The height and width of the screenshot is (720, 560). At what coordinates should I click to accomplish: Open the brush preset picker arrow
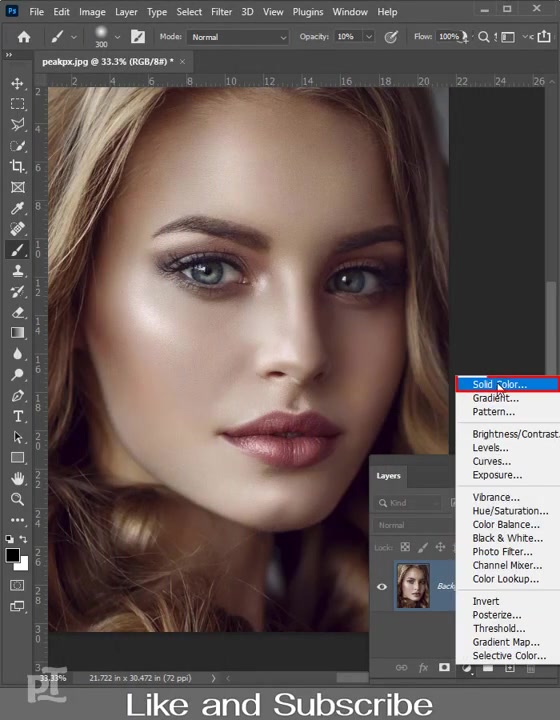(118, 37)
